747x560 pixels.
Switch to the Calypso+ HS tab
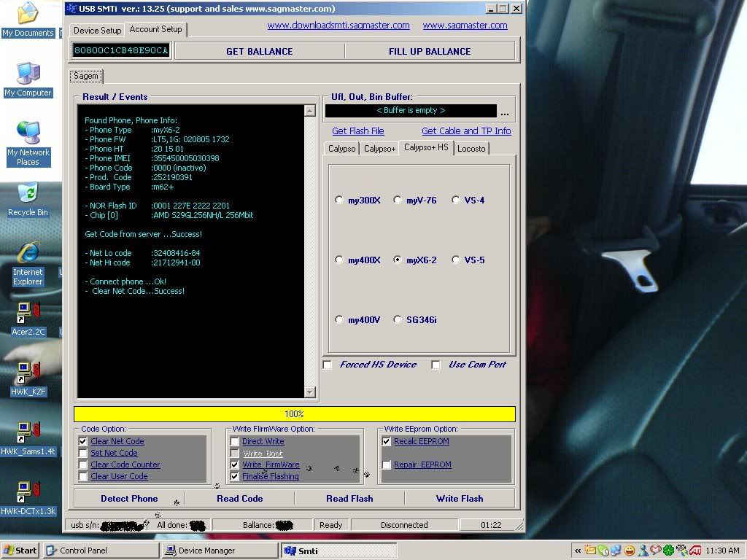[426, 147]
